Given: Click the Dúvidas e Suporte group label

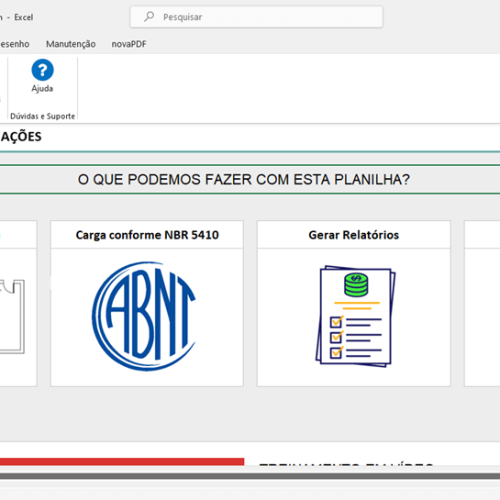Looking at the screenshot, I should click(43, 116).
